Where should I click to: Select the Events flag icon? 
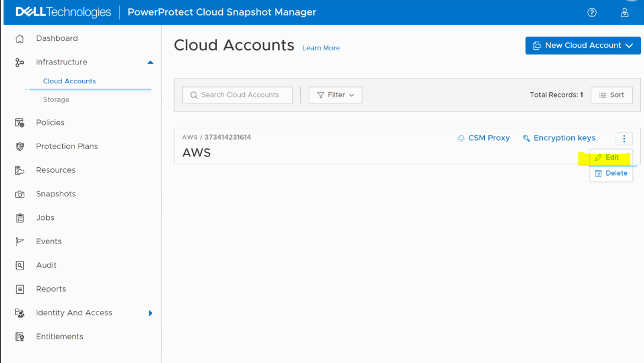click(20, 241)
